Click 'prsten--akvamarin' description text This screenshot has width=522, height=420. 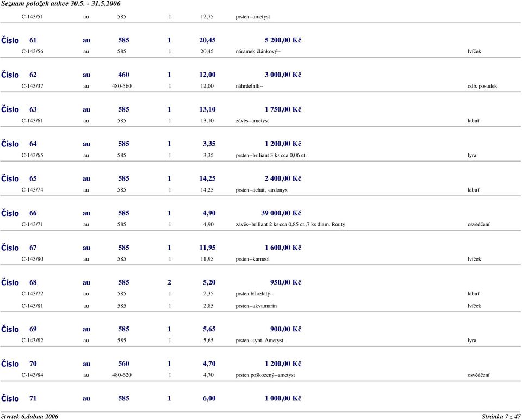click(x=256, y=306)
